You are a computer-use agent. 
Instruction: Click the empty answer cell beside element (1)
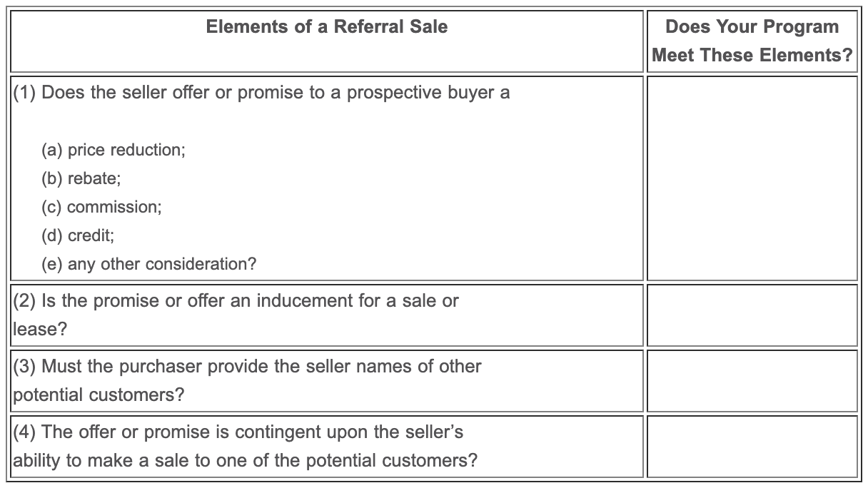coord(752,178)
